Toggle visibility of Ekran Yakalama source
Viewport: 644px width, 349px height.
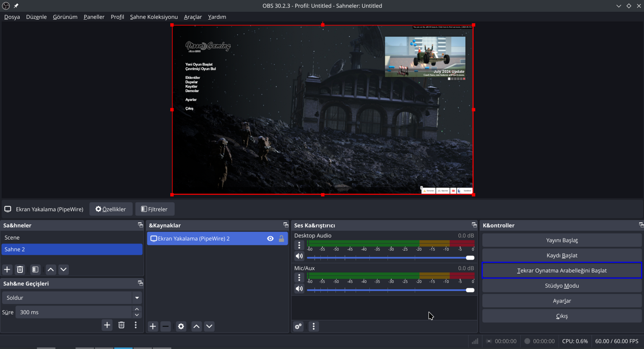(270, 238)
